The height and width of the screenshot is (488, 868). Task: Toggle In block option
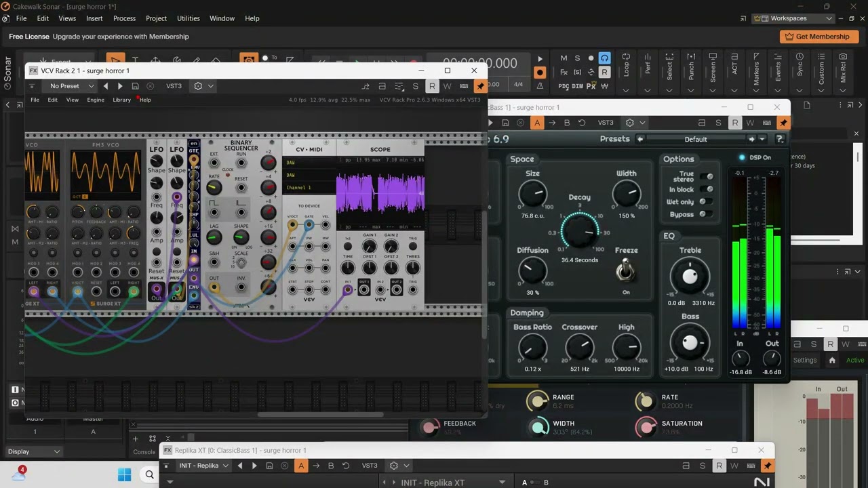707,189
